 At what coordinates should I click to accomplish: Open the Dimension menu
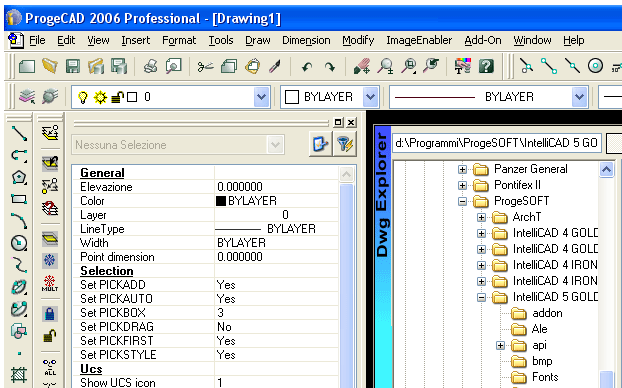click(x=306, y=40)
